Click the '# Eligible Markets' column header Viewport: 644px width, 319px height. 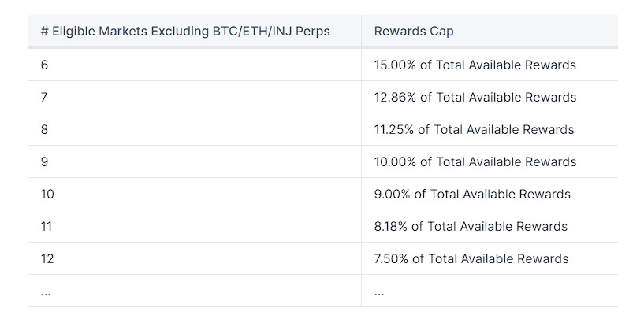tap(184, 32)
